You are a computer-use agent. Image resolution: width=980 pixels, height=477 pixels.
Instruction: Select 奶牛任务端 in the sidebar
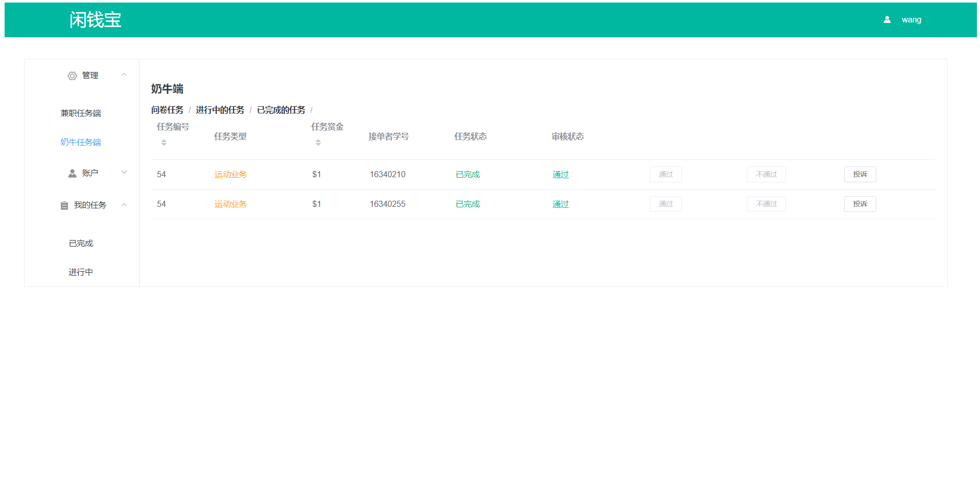[81, 142]
